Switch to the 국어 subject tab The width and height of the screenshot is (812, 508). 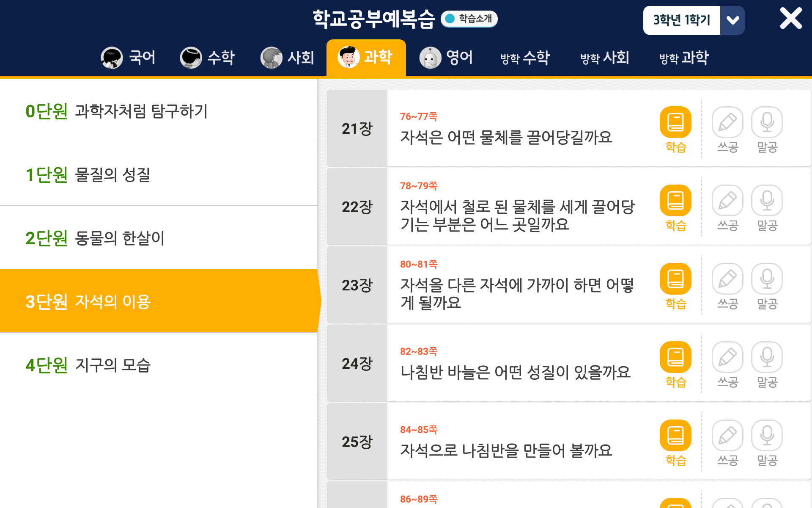pos(128,58)
